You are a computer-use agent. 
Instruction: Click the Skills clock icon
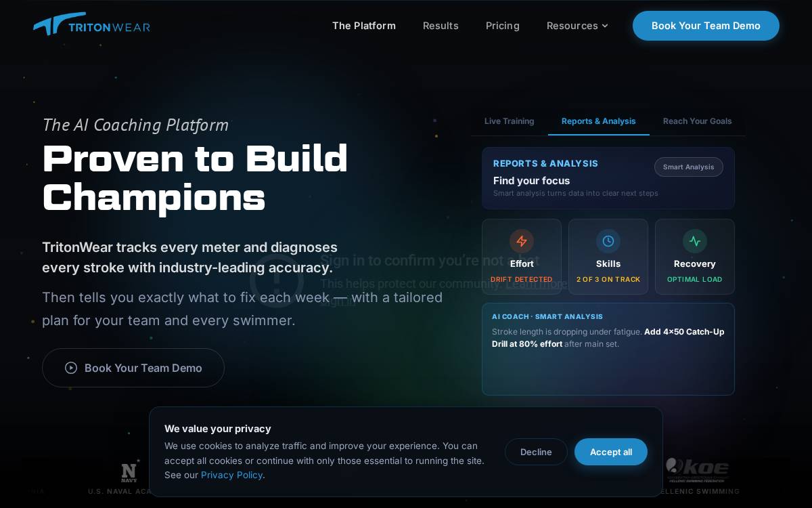(608, 241)
